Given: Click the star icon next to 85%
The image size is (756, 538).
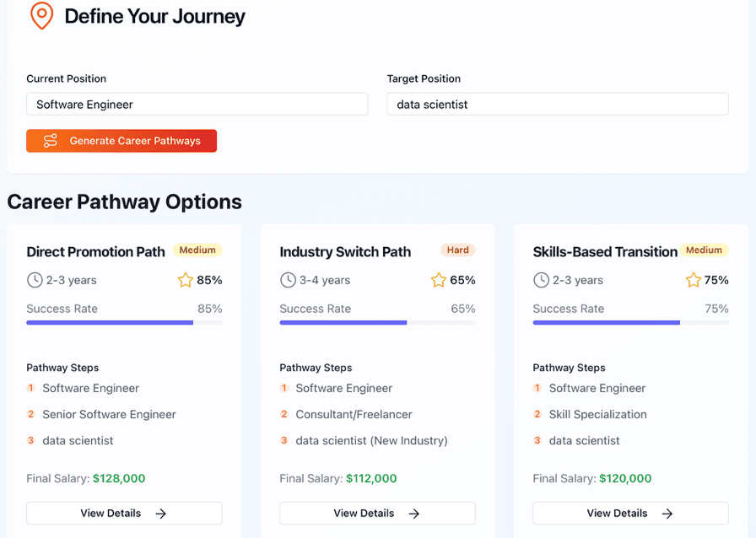Looking at the screenshot, I should [x=186, y=279].
